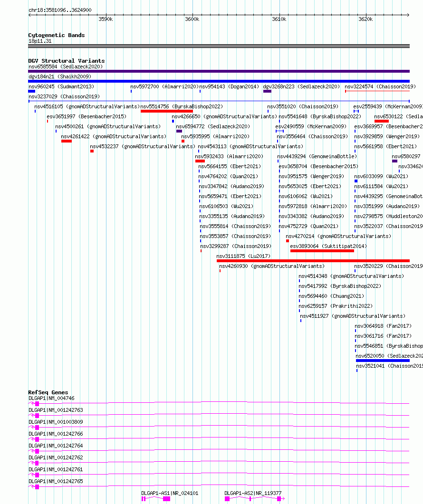The width and height of the screenshot is (423, 504).
Task: Click nsv3951575 (Wenger2019) label
Action: (x=311, y=176)
